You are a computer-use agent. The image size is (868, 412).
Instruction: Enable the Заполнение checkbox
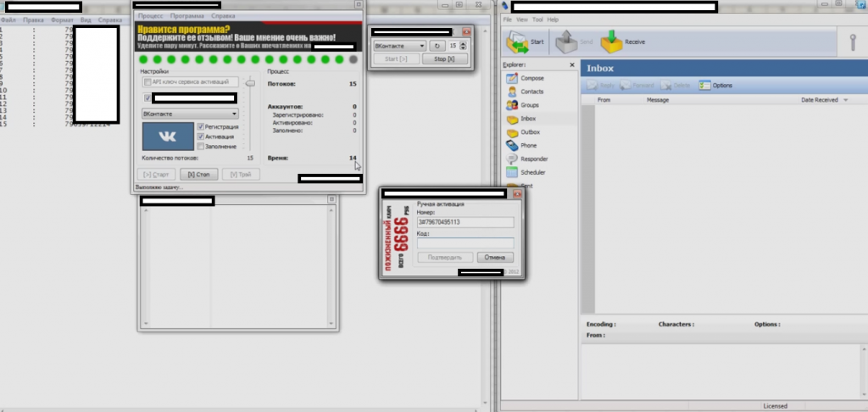200,146
